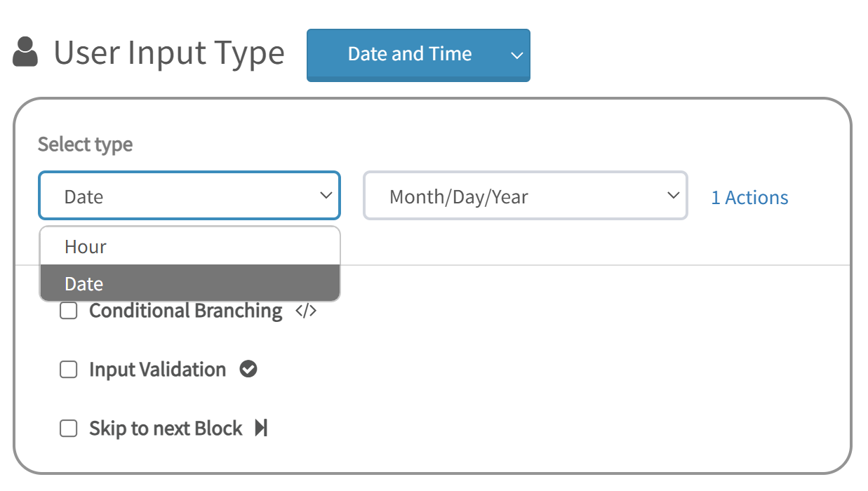868x491 pixels.
Task: Click the Skip to next Block label text
Action: click(x=166, y=429)
